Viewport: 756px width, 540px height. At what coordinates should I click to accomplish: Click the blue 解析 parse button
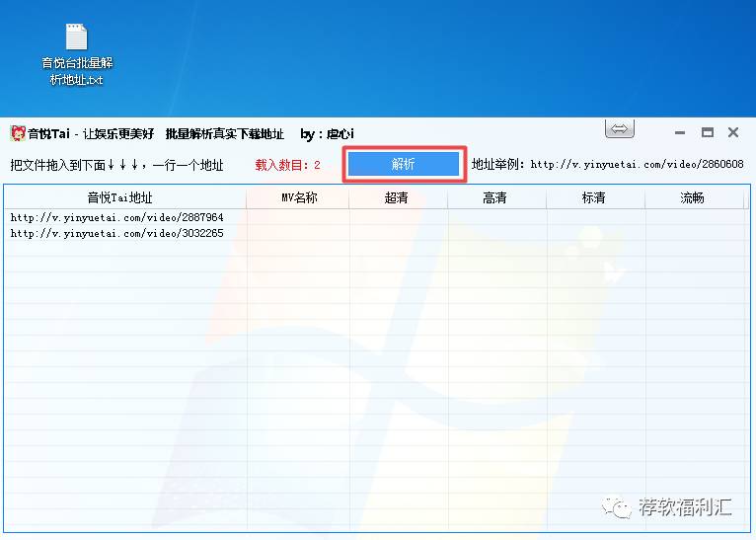404,164
